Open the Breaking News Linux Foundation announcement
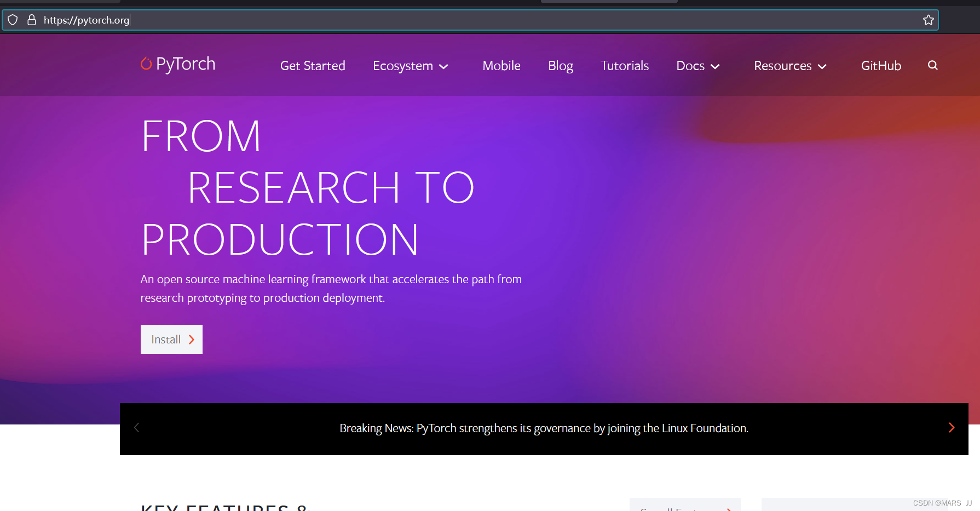Image resolution: width=980 pixels, height=511 pixels. (544, 428)
